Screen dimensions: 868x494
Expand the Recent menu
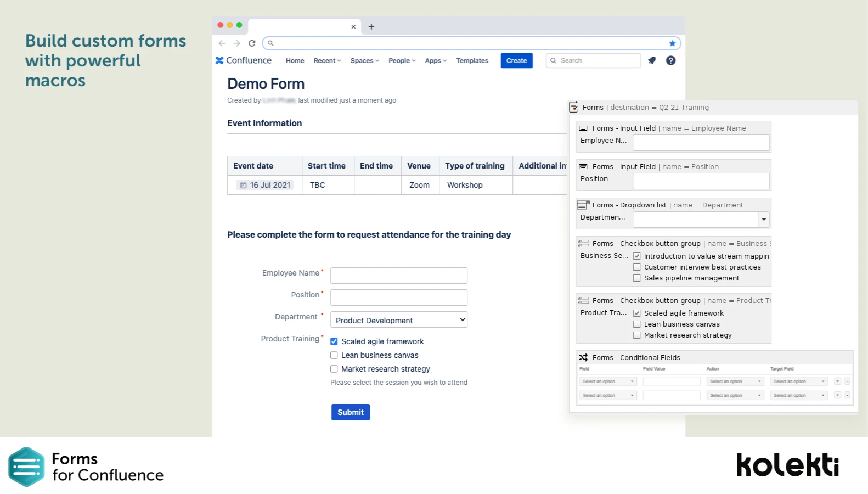[328, 61]
